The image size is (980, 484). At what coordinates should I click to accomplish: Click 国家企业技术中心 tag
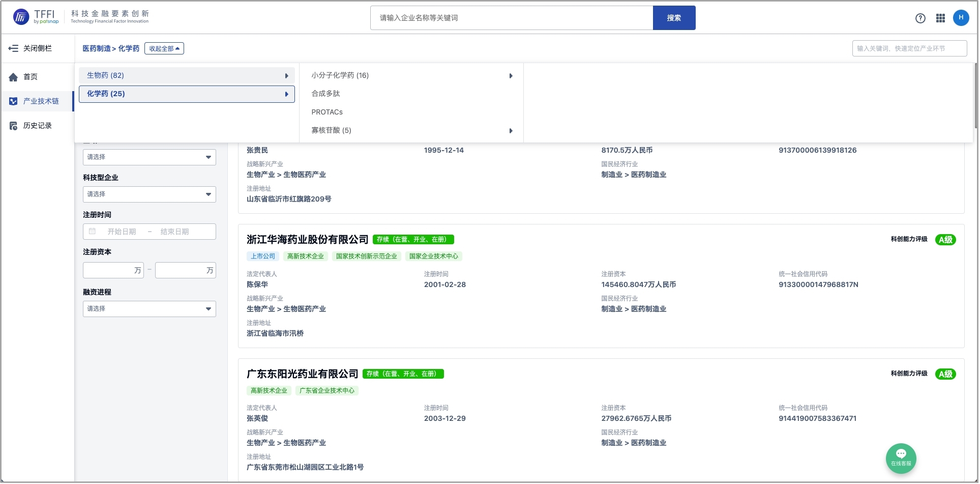434,257
